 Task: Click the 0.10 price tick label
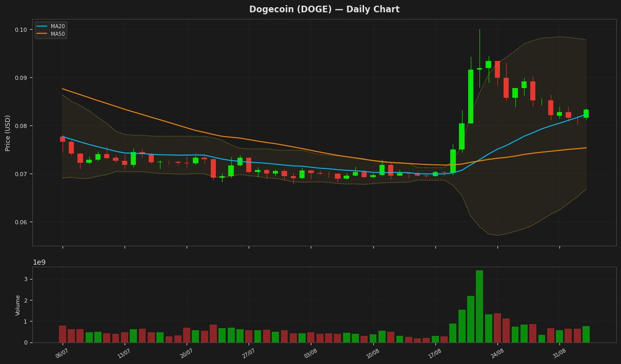[21, 30]
